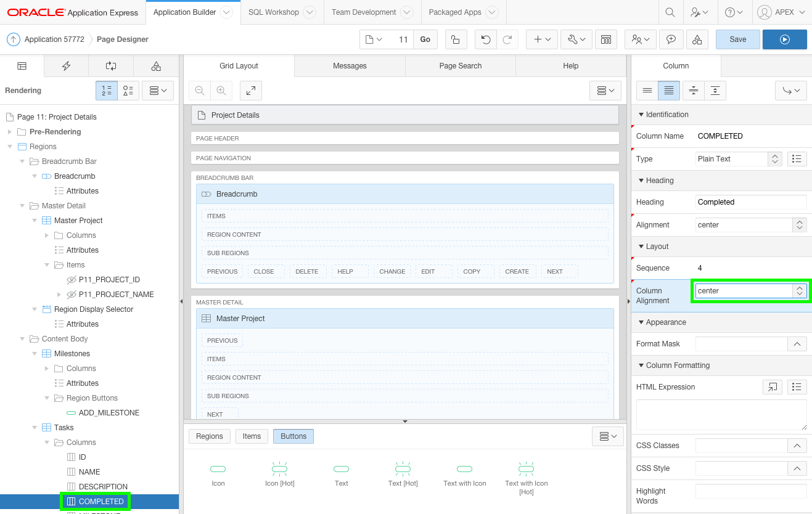Click the Redo icon in toolbar
Screen dimensions: 812x514
507,39
